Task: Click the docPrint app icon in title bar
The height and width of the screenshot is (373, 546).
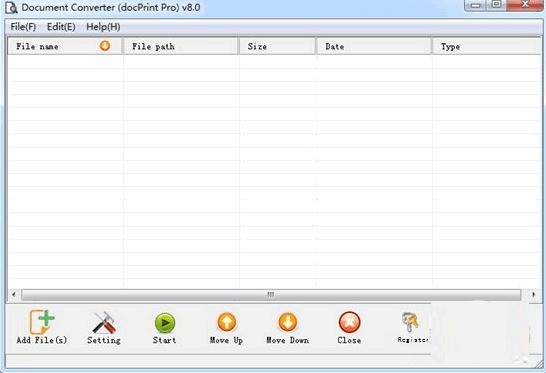Action: [x=11, y=8]
